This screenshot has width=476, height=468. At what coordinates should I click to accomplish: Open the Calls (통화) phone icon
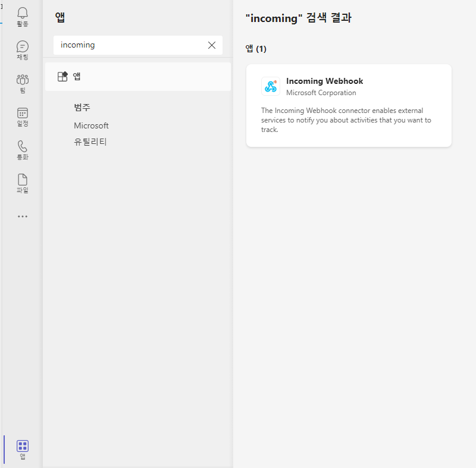tap(23, 150)
